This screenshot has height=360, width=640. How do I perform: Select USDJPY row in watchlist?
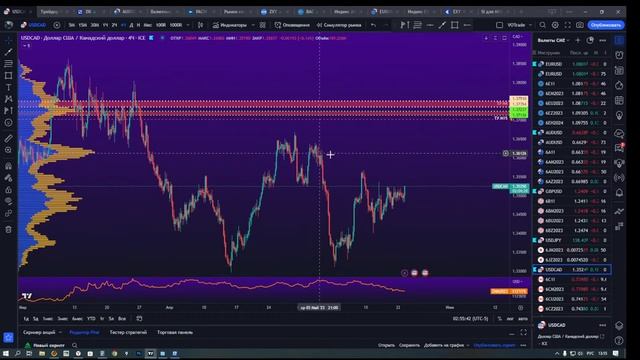coord(572,240)
